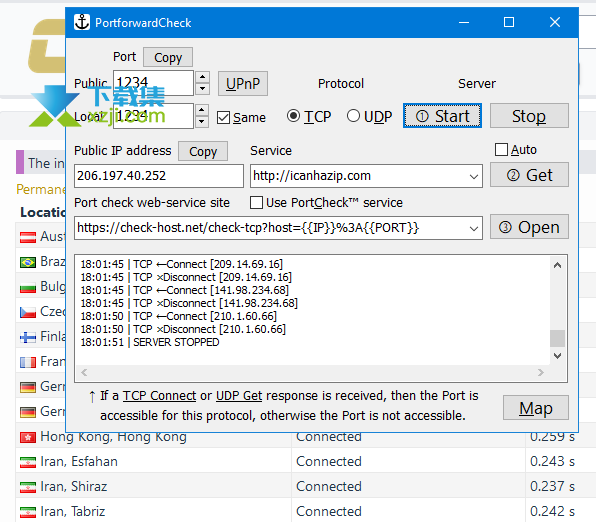Viewport: 596px width, 522px height.
Task: Click the log scrollbar down arrow
Action: coord(557,356)
